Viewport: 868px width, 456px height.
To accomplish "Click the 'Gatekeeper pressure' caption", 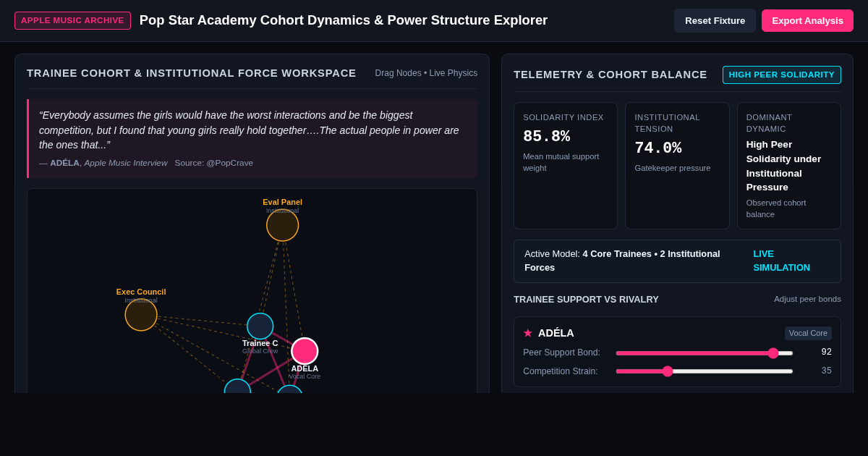I will coord(673,168).
